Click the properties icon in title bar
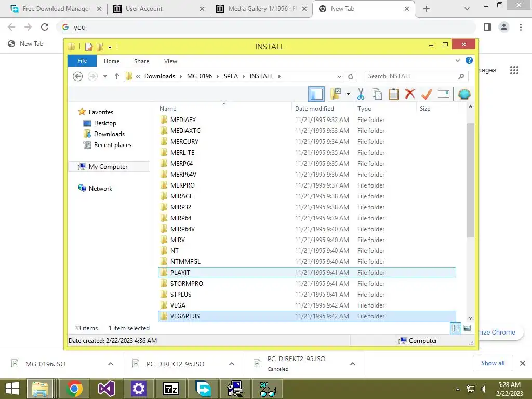This screenshot has width=532, height=399. [x=88, y=46]
